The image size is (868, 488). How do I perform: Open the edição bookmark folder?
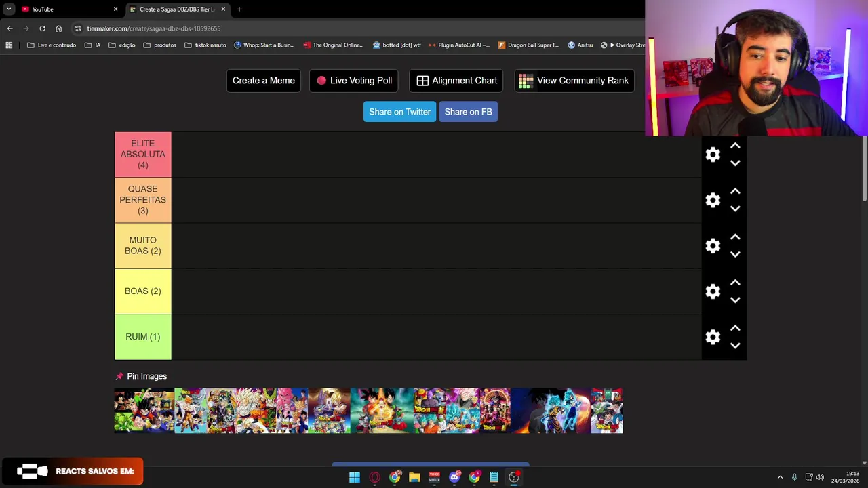122,45
